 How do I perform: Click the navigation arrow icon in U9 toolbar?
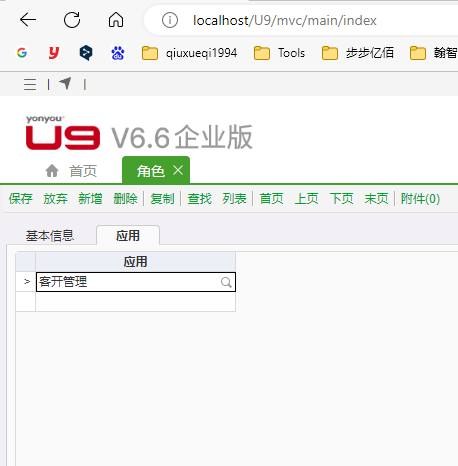point(65,83)
